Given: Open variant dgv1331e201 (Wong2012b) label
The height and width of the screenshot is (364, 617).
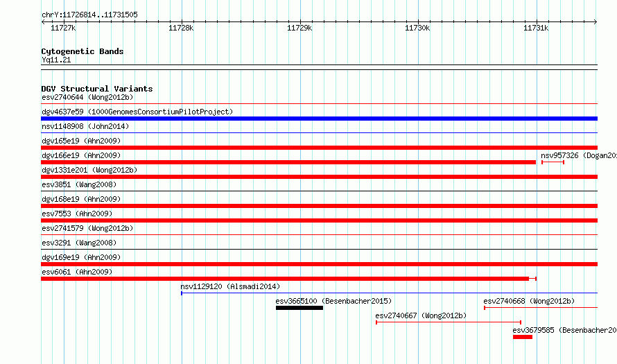Looking at the screenshot, I should [89, 170].
